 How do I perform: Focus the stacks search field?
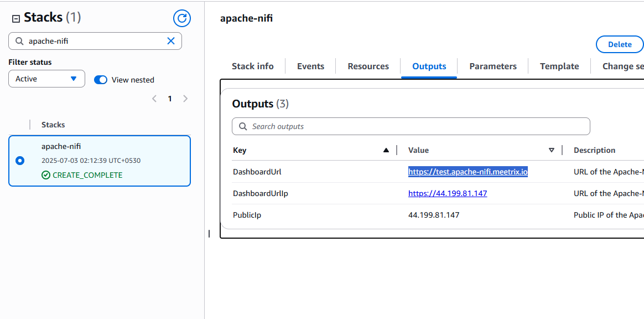[x=95, y=41]
